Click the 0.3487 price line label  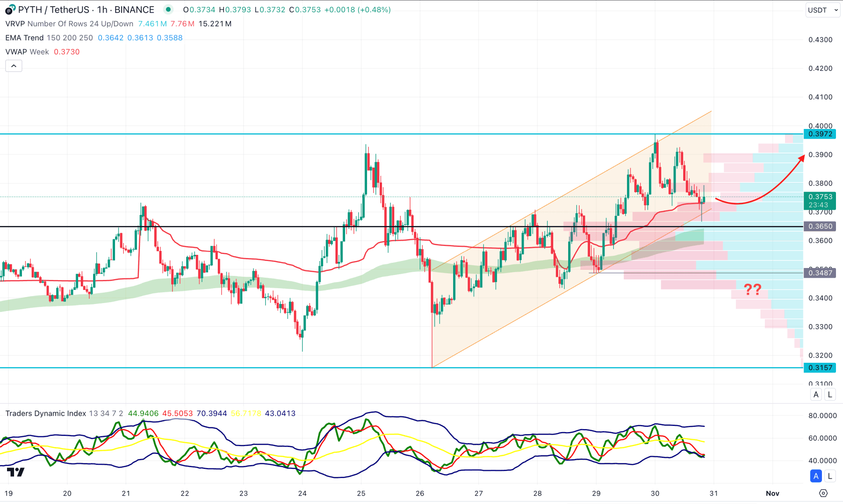[820, 273]
